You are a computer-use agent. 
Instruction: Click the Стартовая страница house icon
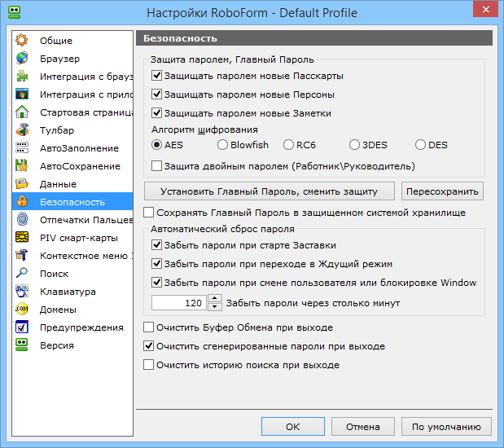22,112
